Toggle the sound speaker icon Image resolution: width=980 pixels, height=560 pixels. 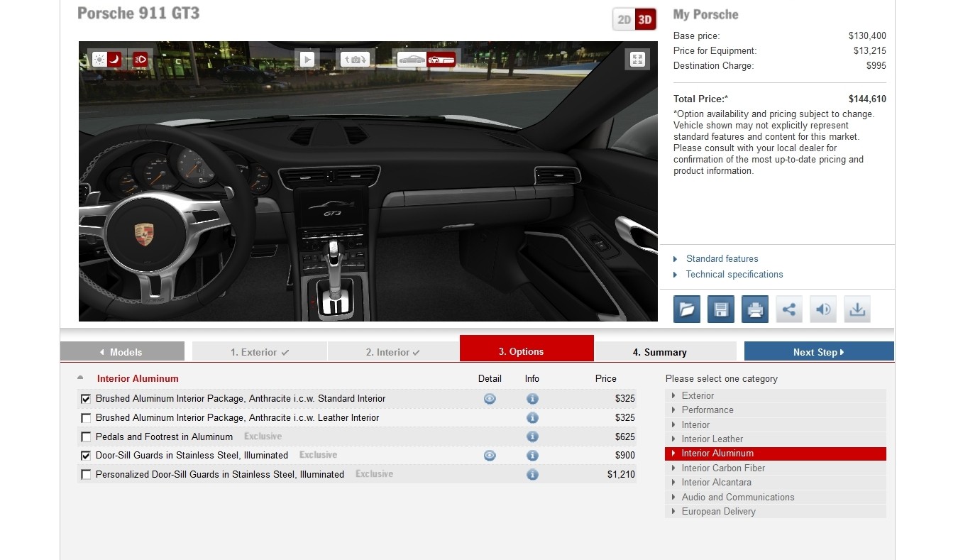tap(823, 309)
